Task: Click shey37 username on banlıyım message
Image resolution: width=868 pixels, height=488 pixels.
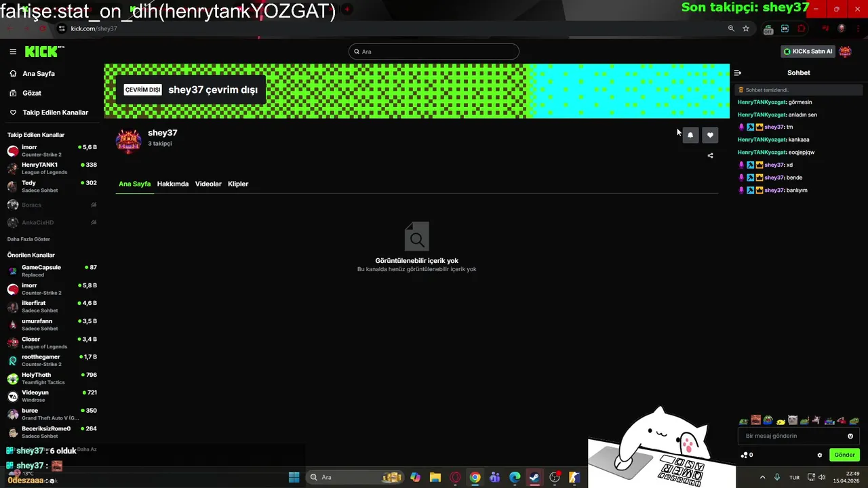Action: point(774,190)
